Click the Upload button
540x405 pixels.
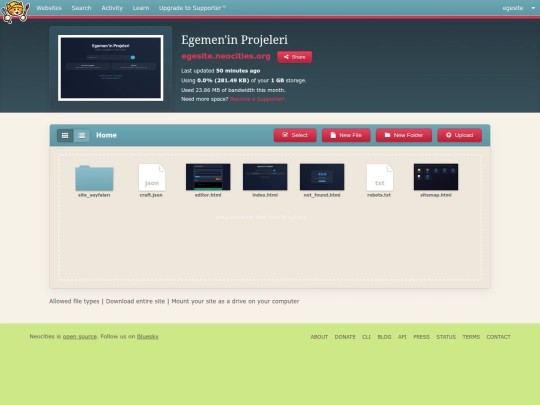(x=460, y=135)
